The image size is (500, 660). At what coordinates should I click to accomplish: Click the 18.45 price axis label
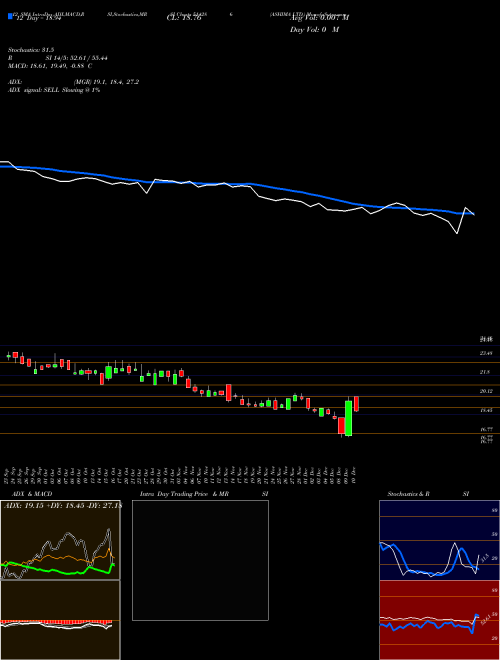click(486, 410)
